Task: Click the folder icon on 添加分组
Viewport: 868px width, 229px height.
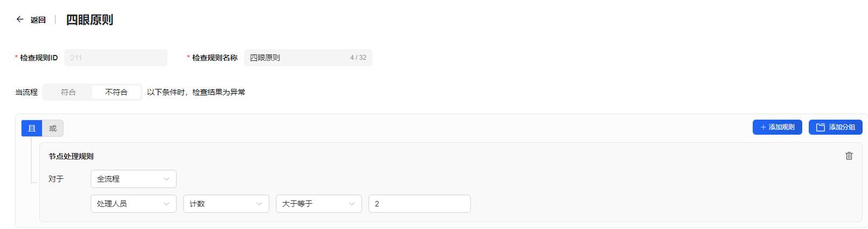Action: 821,127
